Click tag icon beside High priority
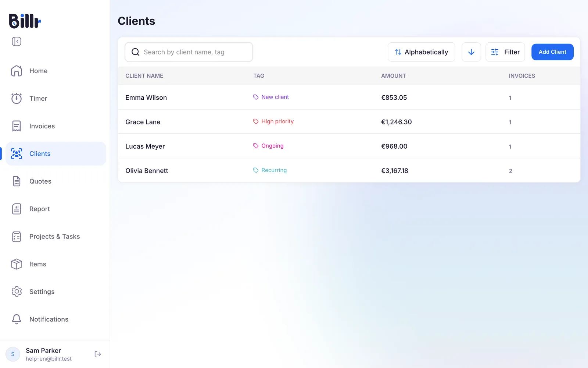The image size is (588, 368). tap(256, 121)
